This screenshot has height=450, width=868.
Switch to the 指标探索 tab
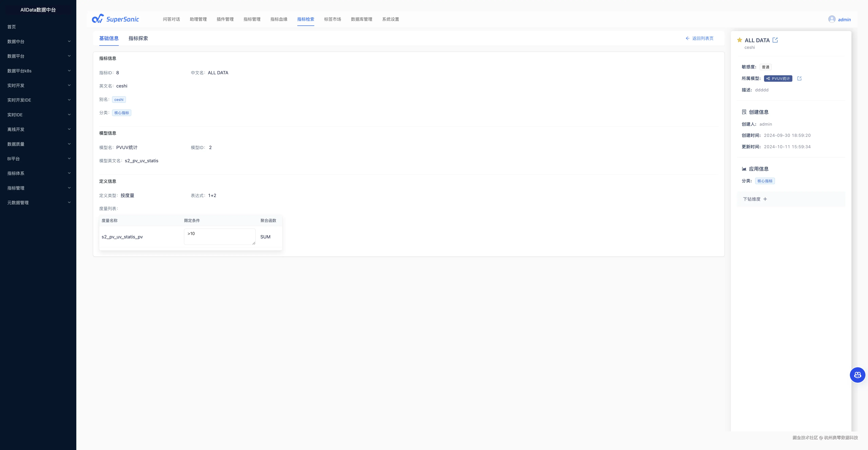138,38
